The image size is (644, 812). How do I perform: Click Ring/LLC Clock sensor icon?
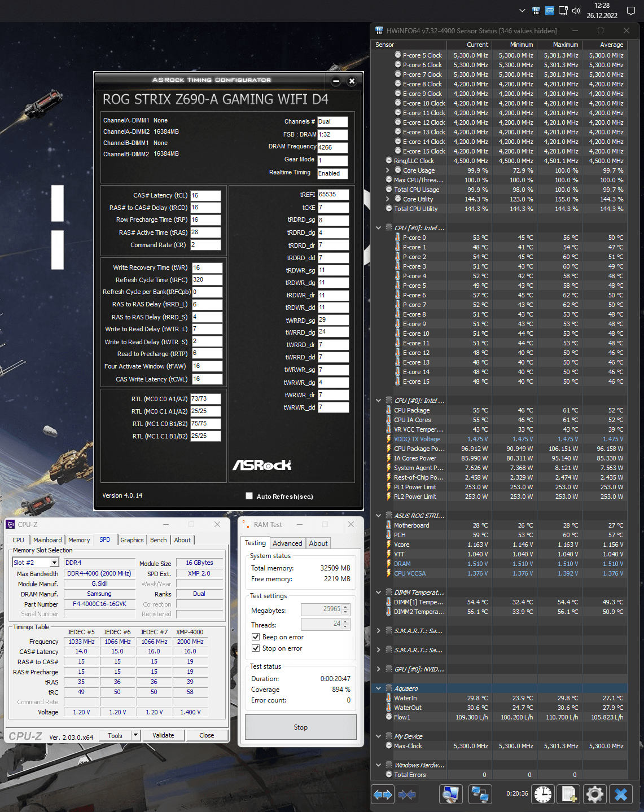click(389, 161)
